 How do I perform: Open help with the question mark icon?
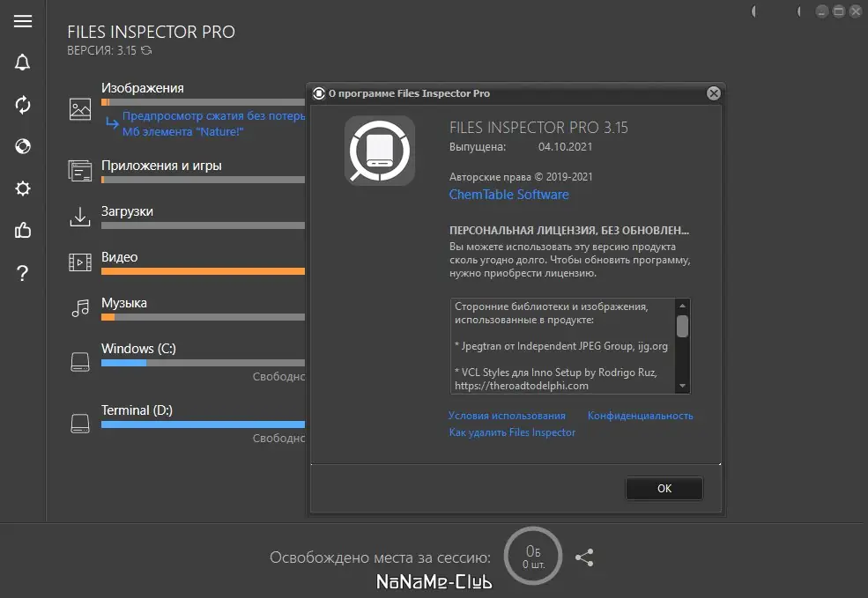[23, 273]
